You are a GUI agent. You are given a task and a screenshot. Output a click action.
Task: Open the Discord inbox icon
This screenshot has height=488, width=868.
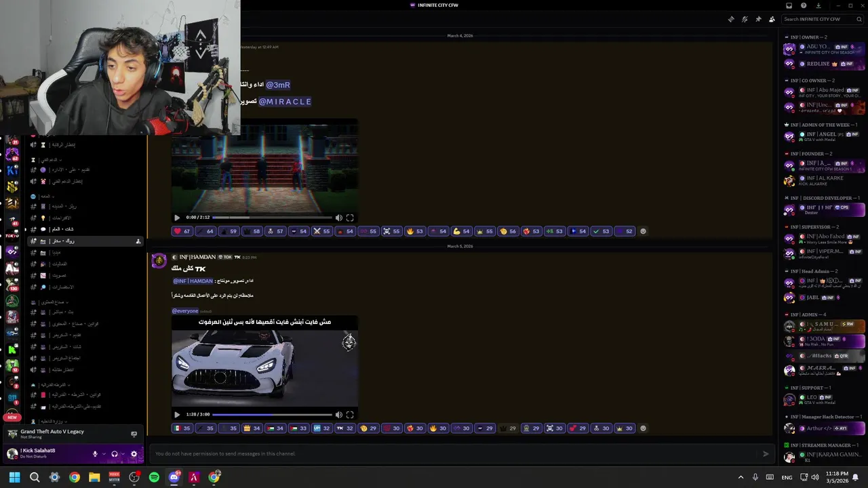[789, 5]
